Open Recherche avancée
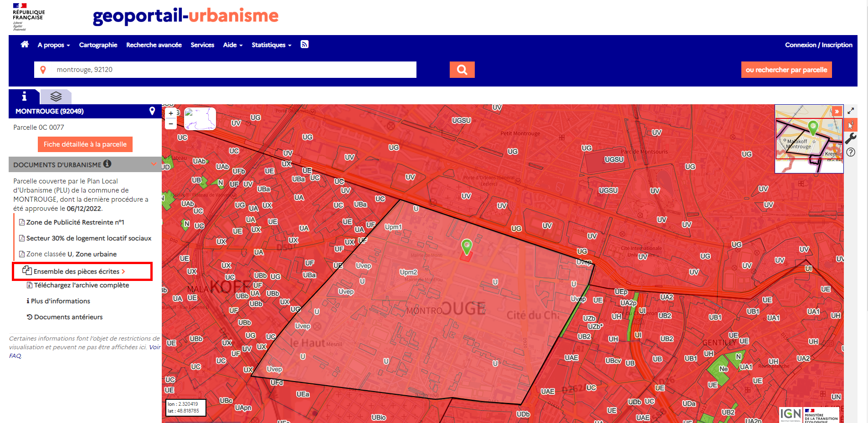 point(154,45)
